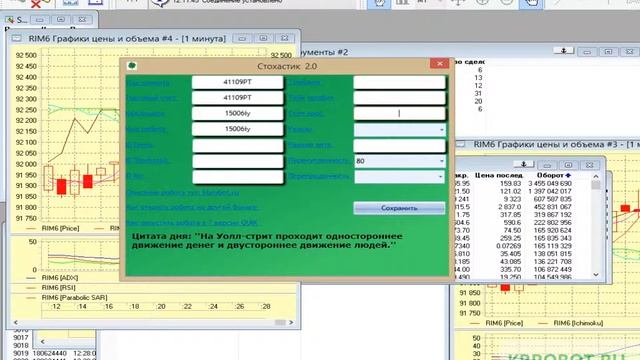Open link about moving robot to another broker

point(192,208)
